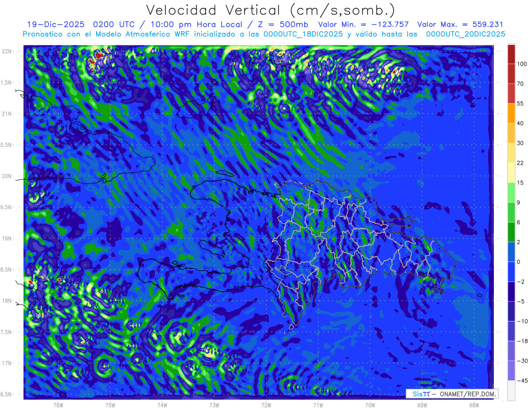532x411 pixels.
Task: Click the 'Valor Max. = 559.231' text
Action: click(460, 24)
